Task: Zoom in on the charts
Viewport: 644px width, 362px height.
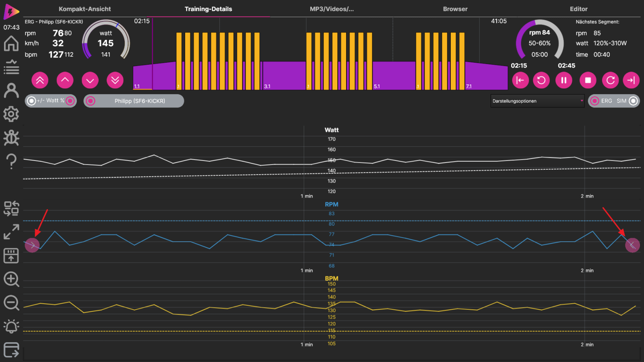Action: pos(11,279)
